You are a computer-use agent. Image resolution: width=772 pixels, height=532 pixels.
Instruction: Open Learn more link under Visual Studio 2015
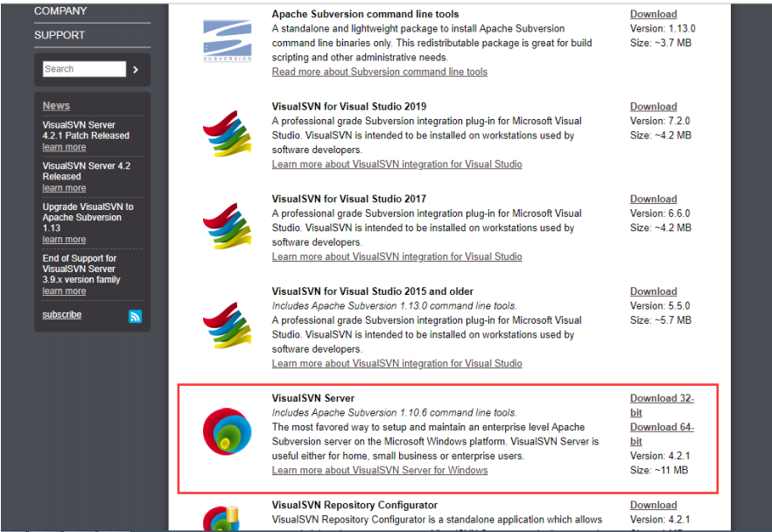click(397, 364)
